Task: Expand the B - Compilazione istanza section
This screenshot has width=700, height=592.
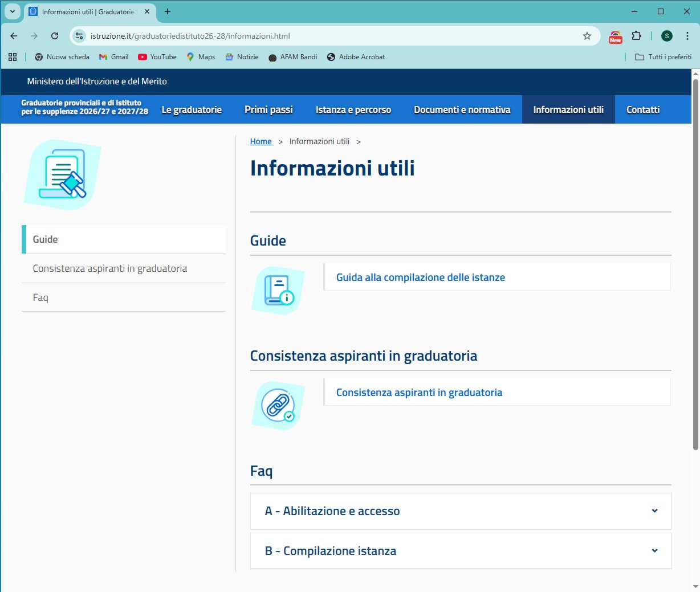Action: 461,551
